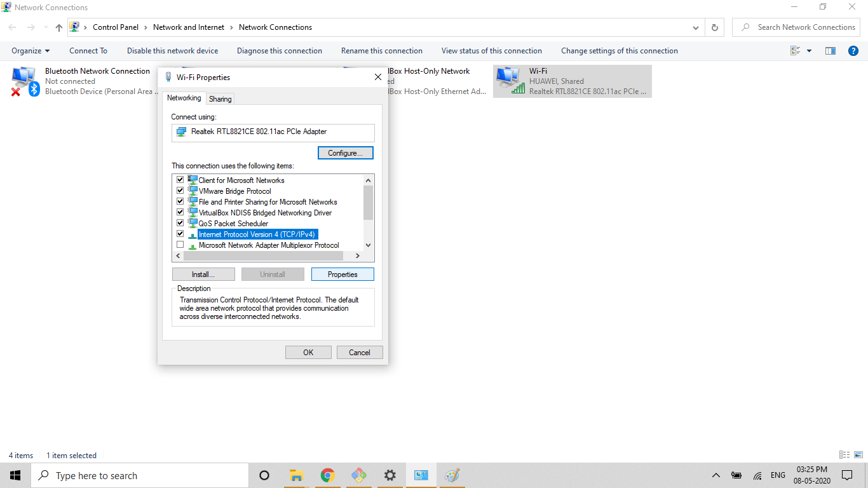Expand the chevron after Network and Internet
The width and height of the screenshot is (868, 488).
coord(232,27)
